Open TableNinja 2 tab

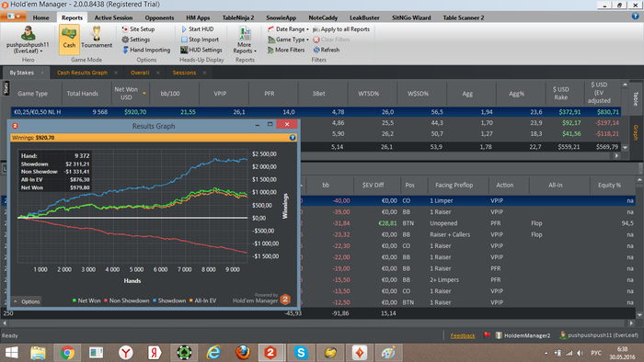coord(238,17)
